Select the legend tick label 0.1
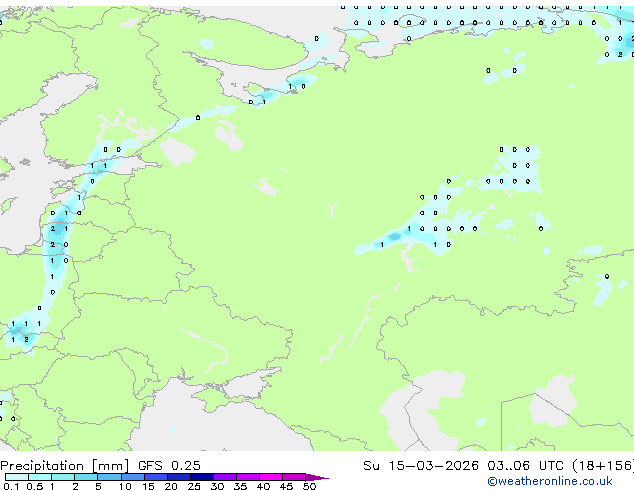The height and width of the screenshot is (490, 634). [11, 486]
